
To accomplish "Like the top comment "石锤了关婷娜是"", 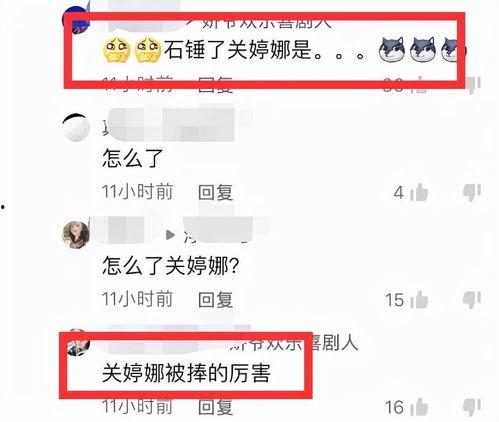I will coord(419,85).
